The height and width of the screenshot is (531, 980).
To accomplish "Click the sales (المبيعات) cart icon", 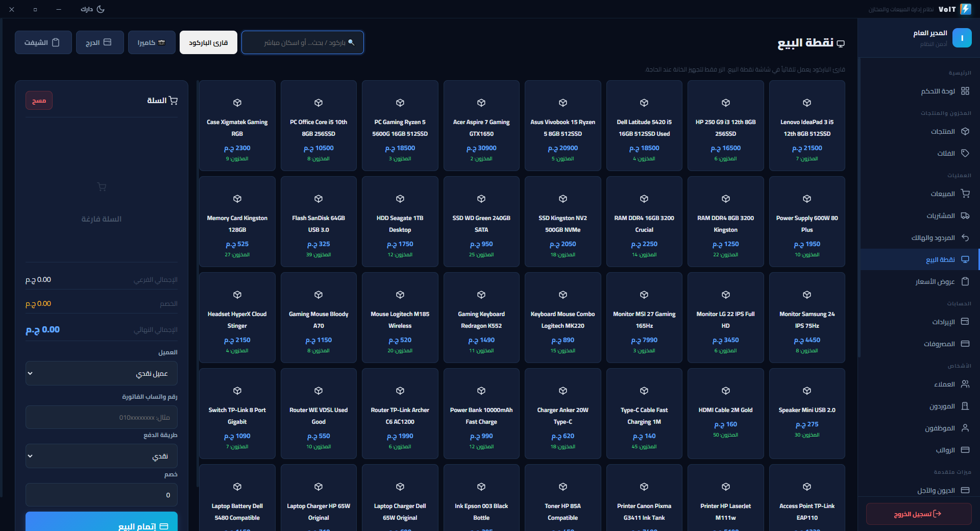I will click(965, 194).
